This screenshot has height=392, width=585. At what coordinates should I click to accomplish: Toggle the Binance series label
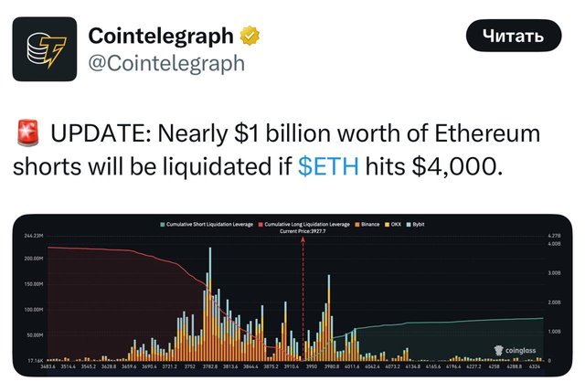pyautogui.click(x=370, y=225)
